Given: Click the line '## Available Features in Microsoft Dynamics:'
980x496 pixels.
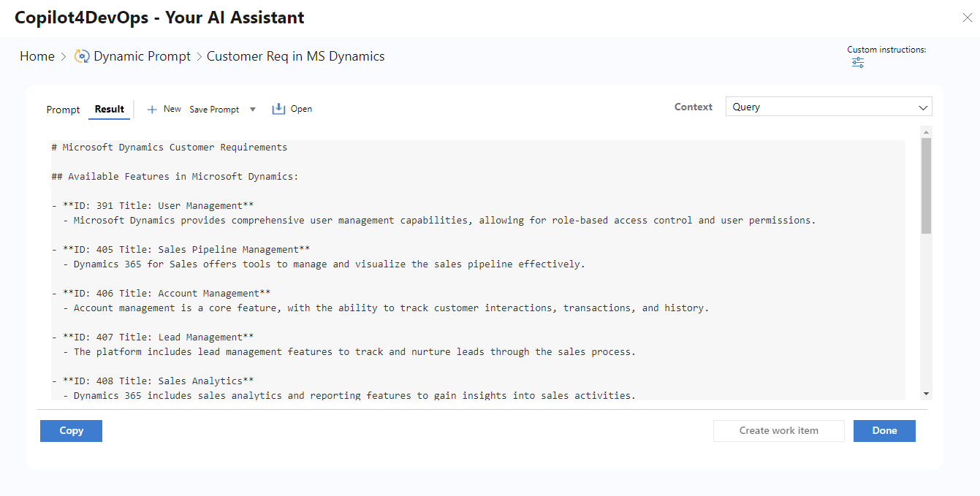Looking at the screenshot, I should point(175,177).
